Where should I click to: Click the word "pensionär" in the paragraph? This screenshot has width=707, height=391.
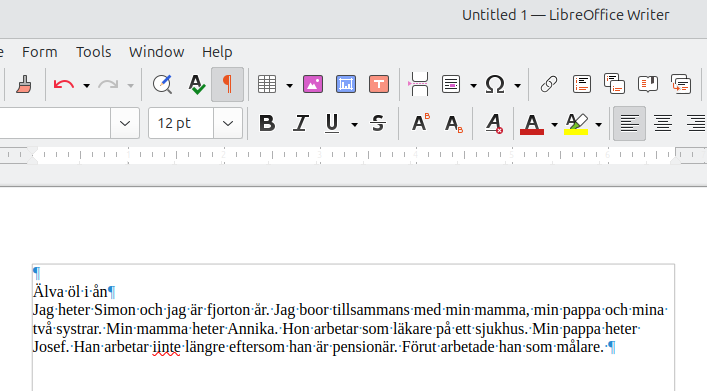coord(364,347)
